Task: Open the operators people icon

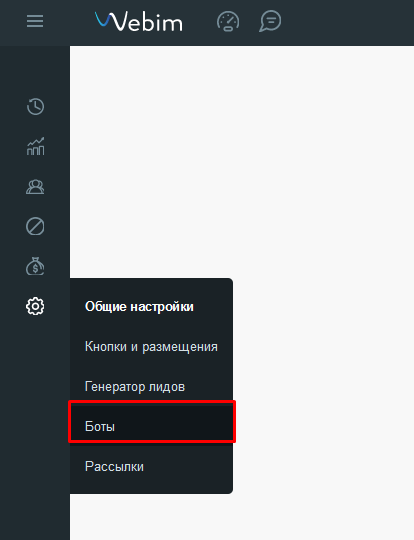Action: (35, 187)
